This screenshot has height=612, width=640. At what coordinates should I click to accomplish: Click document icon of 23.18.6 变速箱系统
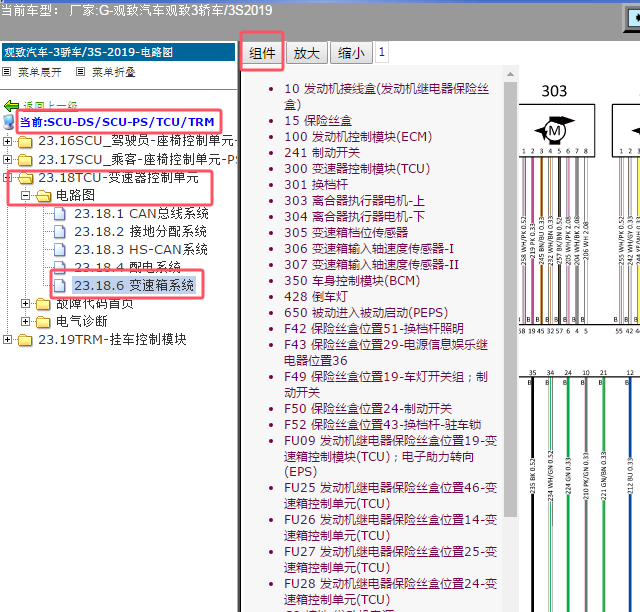pos(60,285)
